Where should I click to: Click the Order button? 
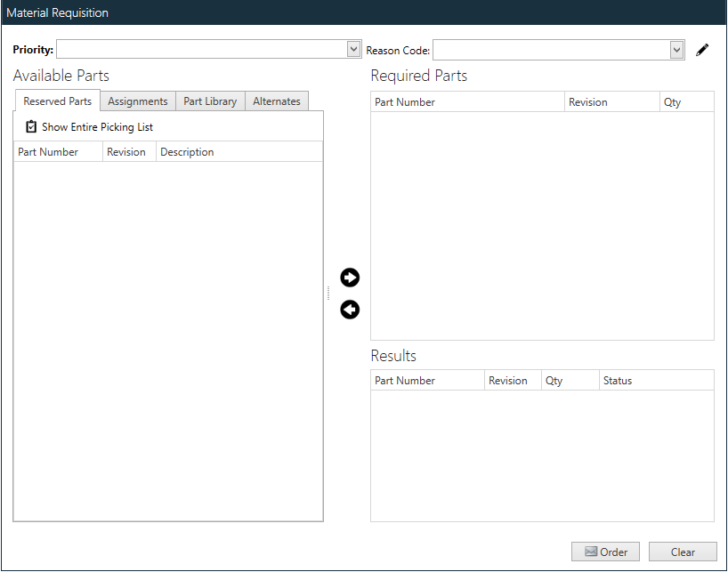605,552
